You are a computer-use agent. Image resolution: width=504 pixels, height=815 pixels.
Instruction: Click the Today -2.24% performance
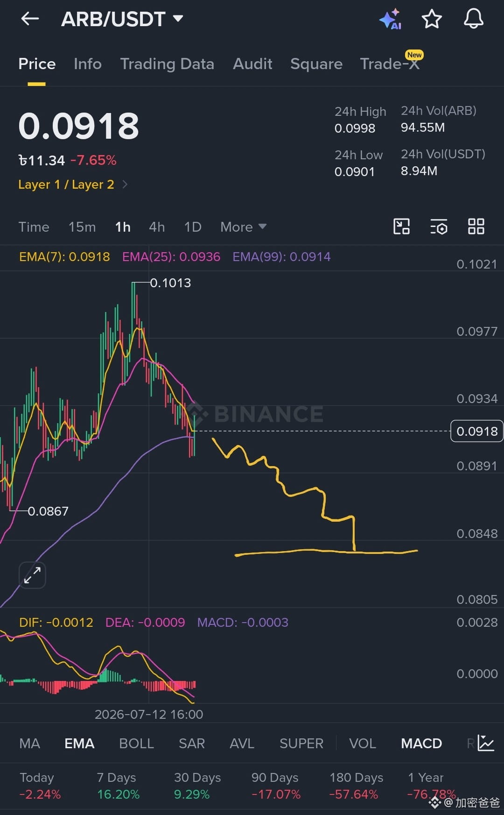click(40, 786)
